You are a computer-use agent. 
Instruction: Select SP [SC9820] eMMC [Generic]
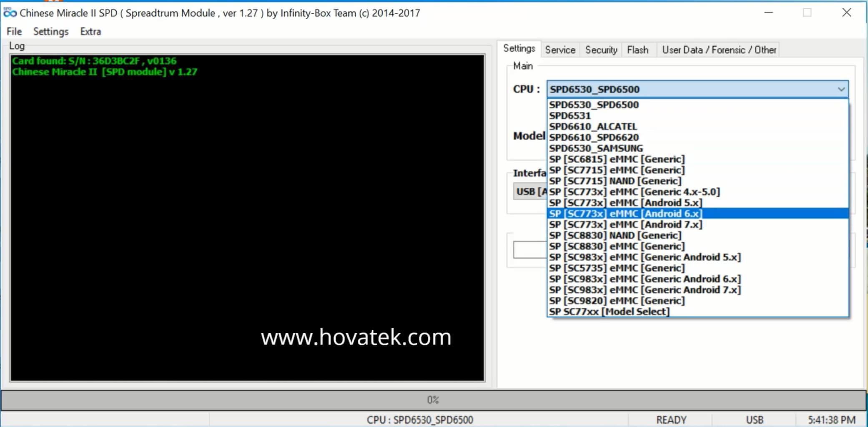697,300
